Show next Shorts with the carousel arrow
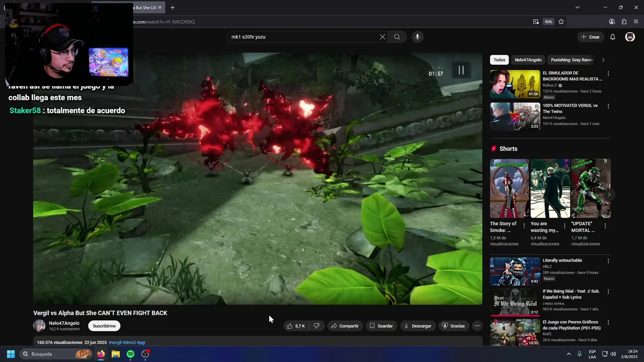 click(609, 195)
